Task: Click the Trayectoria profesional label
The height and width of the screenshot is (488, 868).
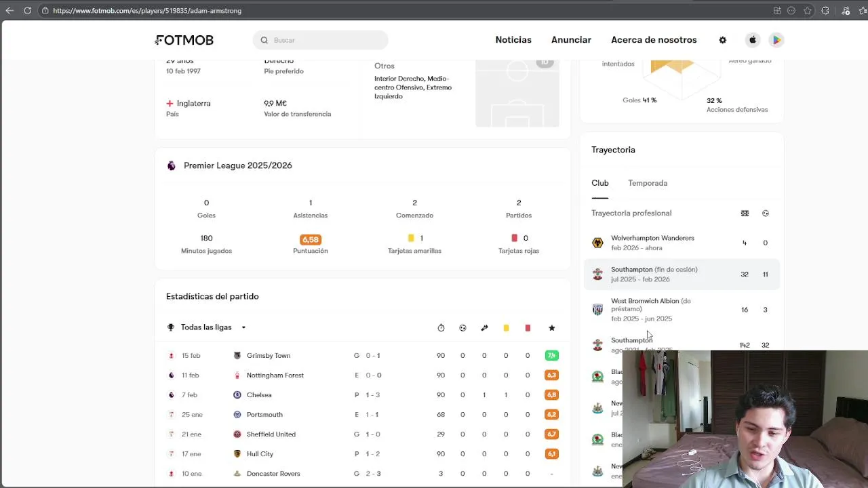Action: [x=631, y=213]
